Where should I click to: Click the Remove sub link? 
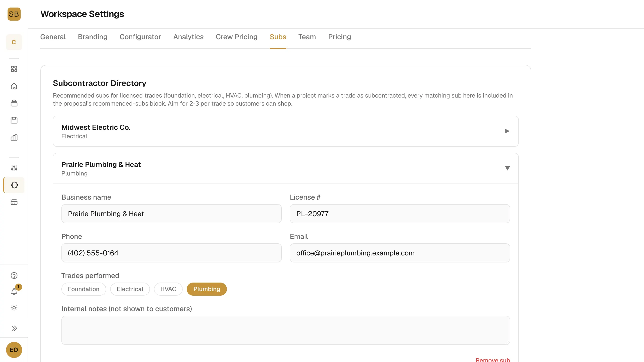pos(493,359)
